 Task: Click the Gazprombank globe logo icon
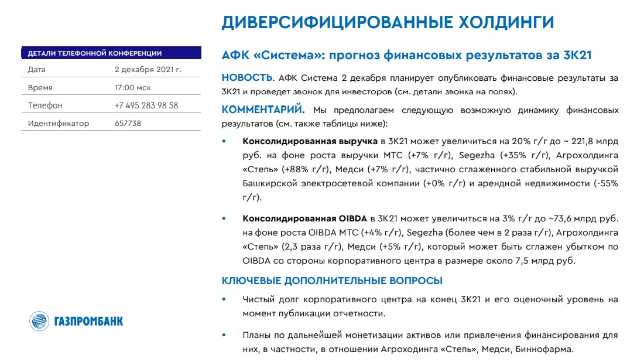39,321
